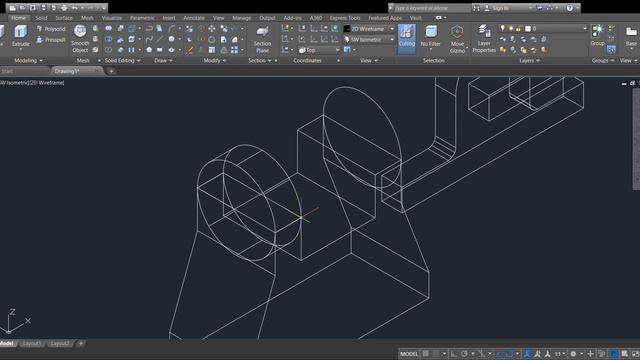This screenshot has width=640, height=360.
Task: Click the Help question mark icon
Action: 569,8
